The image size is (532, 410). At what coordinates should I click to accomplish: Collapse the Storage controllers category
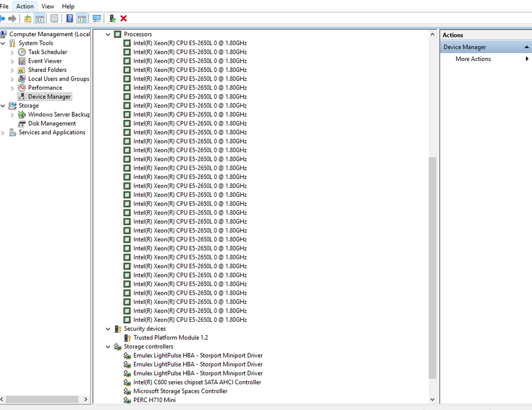click(x=108, y=346)
